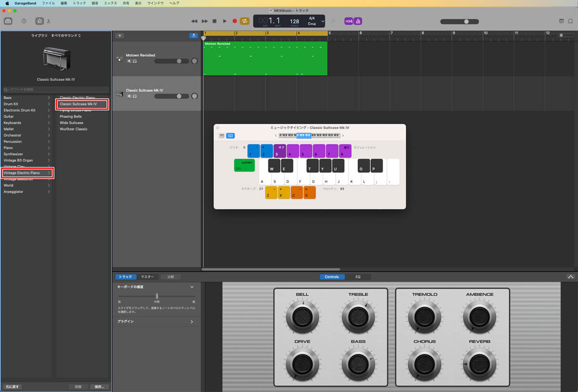Toggle the Smart Controls dial icon
Screen dimensions: 578x392
[39, 21]
